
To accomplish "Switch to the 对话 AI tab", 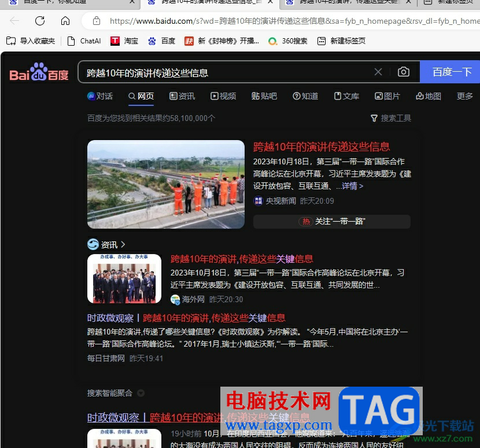I will coord(100,96).
